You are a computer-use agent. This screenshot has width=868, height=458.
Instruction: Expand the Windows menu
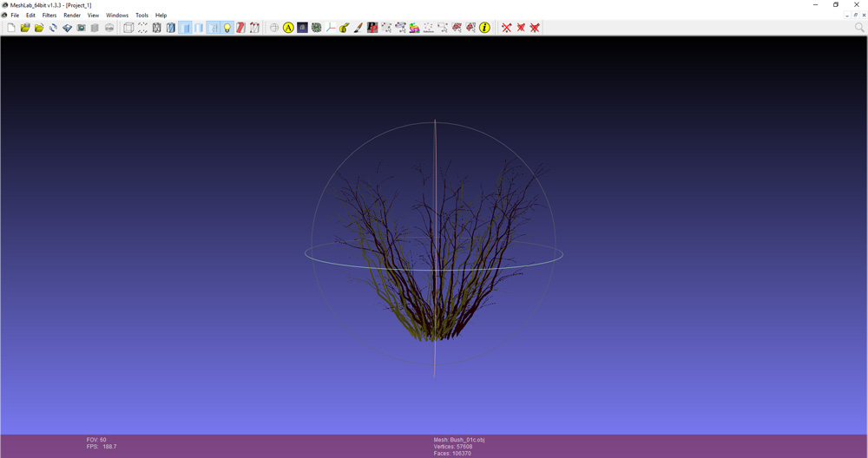tap(117, 16)
